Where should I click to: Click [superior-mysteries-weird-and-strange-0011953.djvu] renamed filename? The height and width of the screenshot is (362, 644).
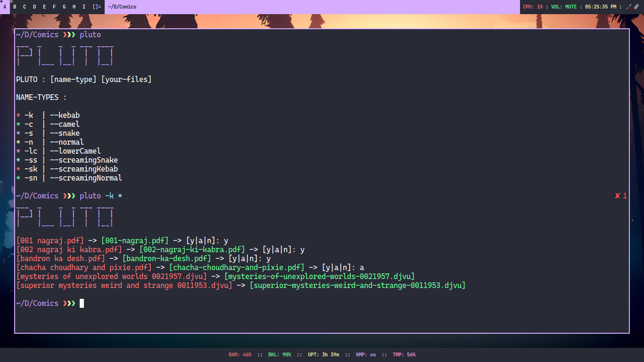coord(357,285)
